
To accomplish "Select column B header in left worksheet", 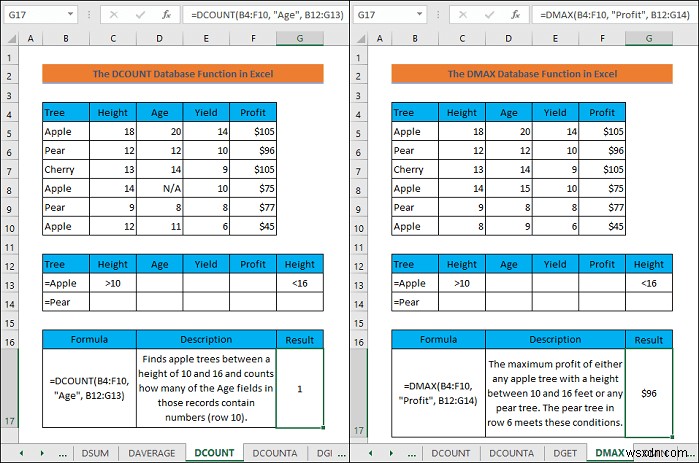I will point(66,39).
